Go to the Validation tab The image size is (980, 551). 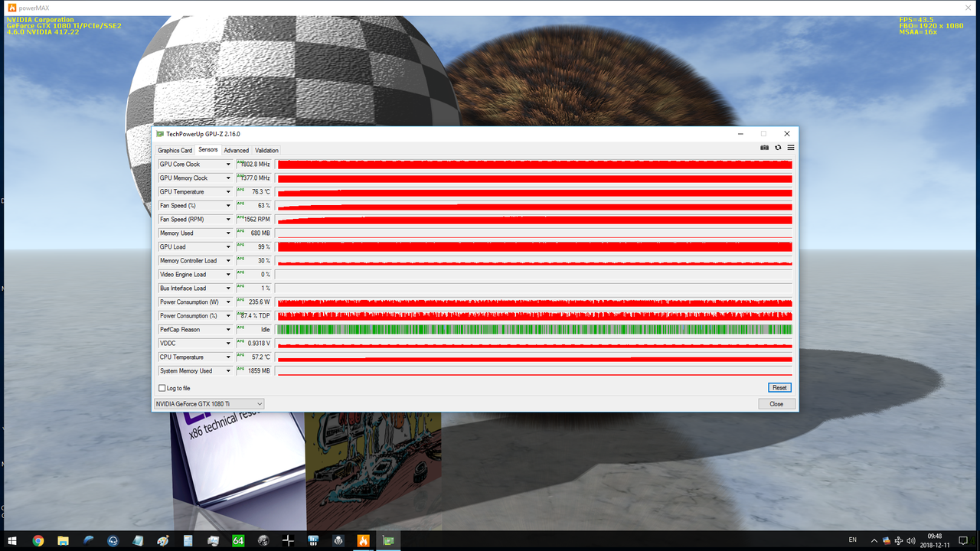tap(267, 150)
